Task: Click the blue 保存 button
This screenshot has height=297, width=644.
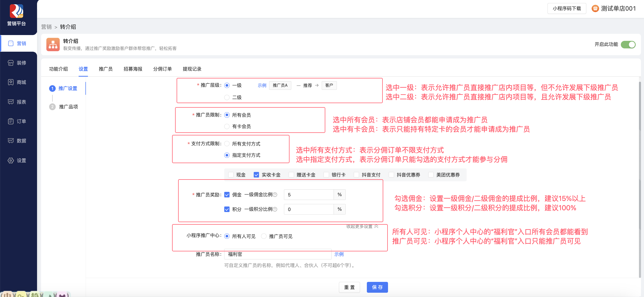Action: (x=377, y=287)
